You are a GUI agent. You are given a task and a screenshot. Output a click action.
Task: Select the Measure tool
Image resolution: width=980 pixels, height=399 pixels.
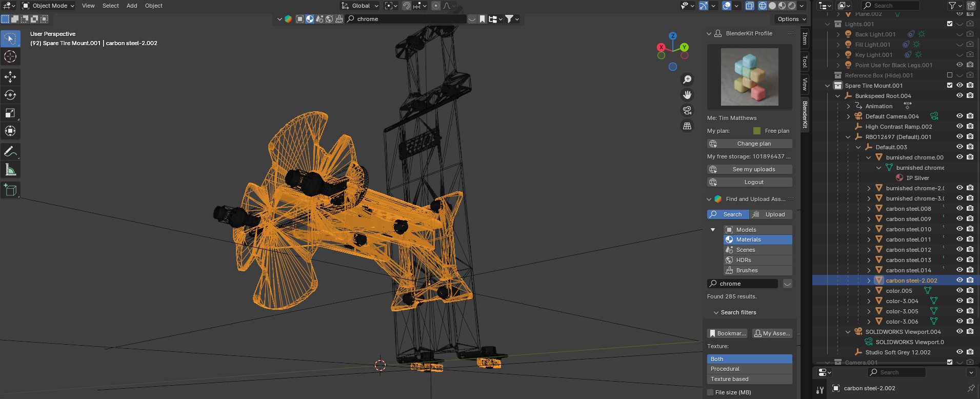pyautogui.click(x=10, y=170)
